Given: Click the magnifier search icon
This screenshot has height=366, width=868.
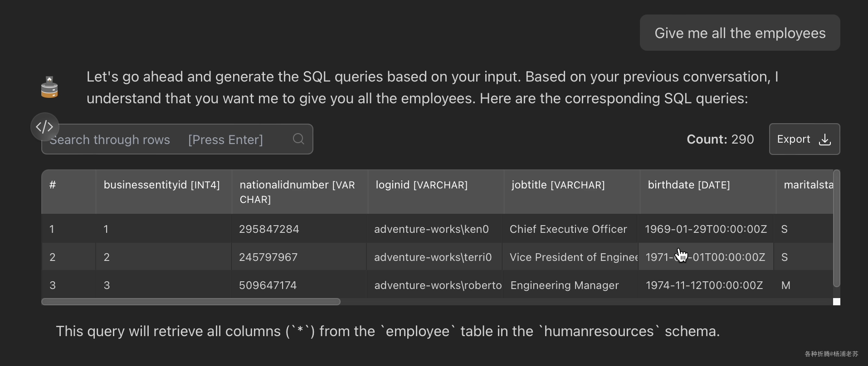Looking at the screenshot, I should (x=298, y=139).
